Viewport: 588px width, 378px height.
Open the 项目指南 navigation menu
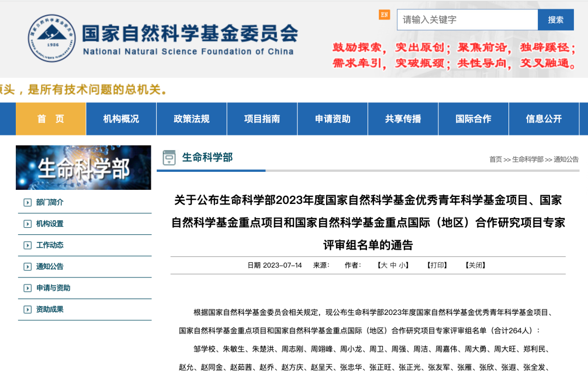pyautogui.click(x=262, y=119)
